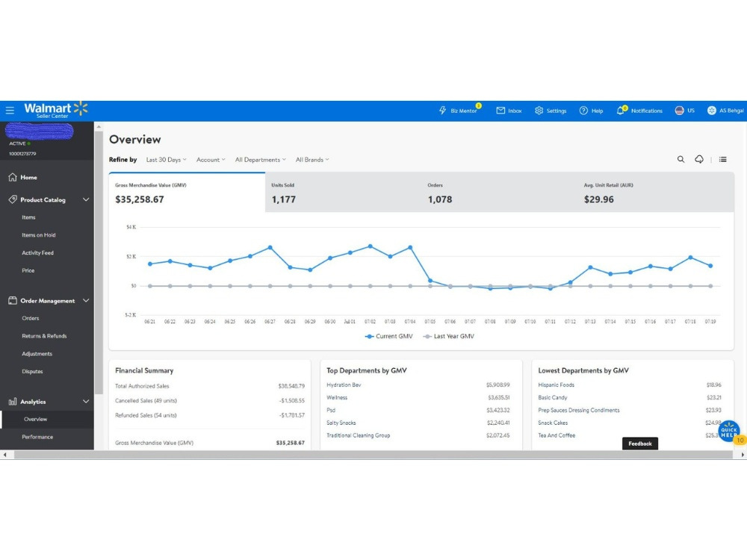Image resolution: width=747 pixels, height=560 pixels.
Task: Go to Items in sidebar
Action: pyautogui.click(x=28, y=217)
